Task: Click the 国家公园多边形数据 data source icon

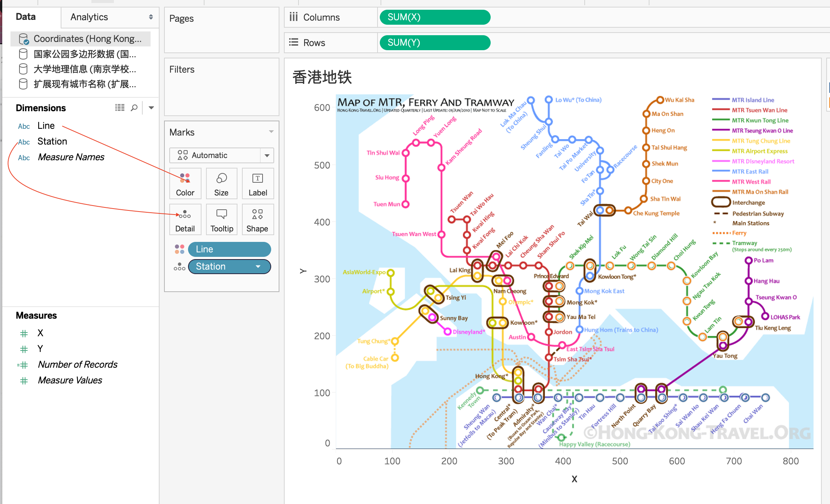Action: 23,54
